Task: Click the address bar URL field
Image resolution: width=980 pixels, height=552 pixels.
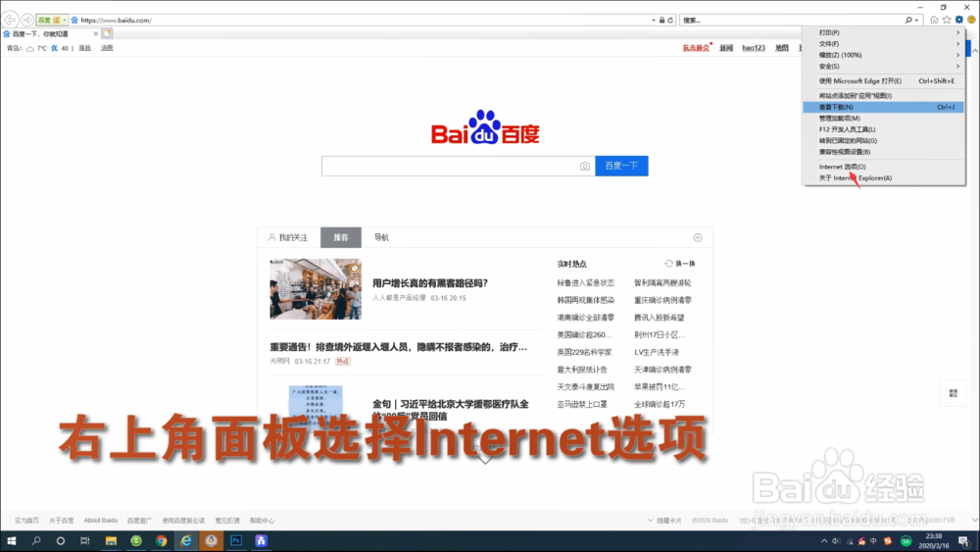Action: click(363, 20)
